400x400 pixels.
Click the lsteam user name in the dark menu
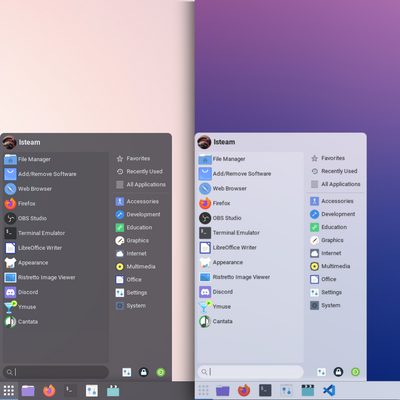point(29,142)
